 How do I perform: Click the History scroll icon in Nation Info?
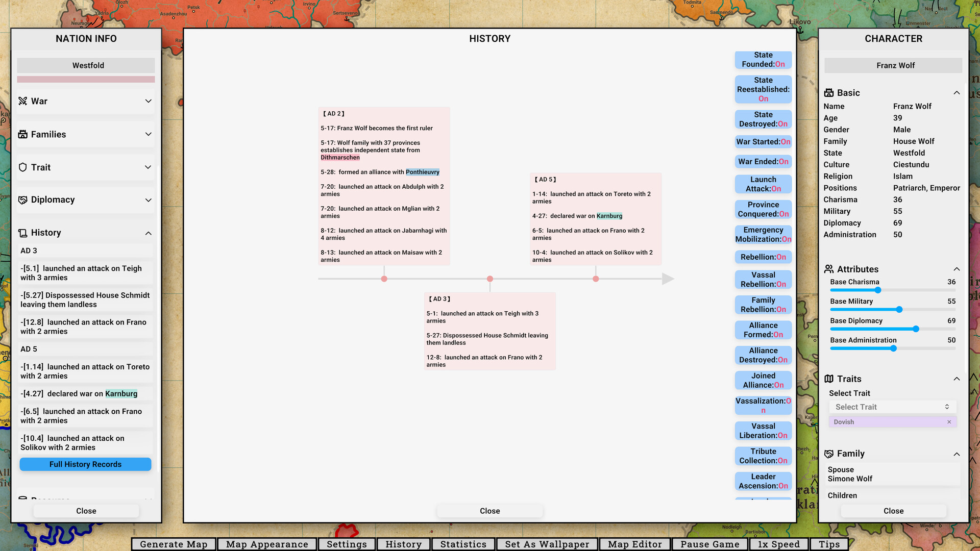(23, 233)
